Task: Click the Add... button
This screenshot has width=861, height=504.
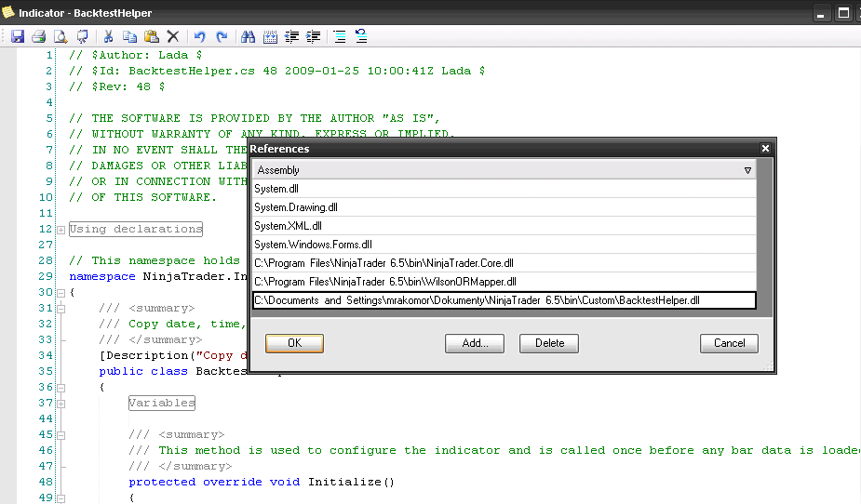Action: click(x=474, y=343)
